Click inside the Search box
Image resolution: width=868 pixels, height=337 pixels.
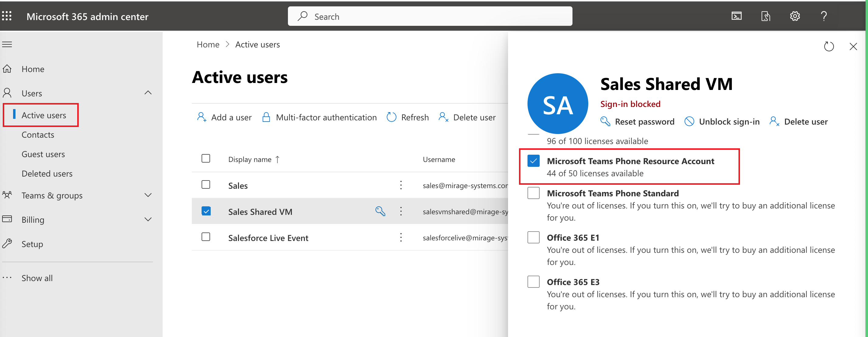tap(430, 16)
